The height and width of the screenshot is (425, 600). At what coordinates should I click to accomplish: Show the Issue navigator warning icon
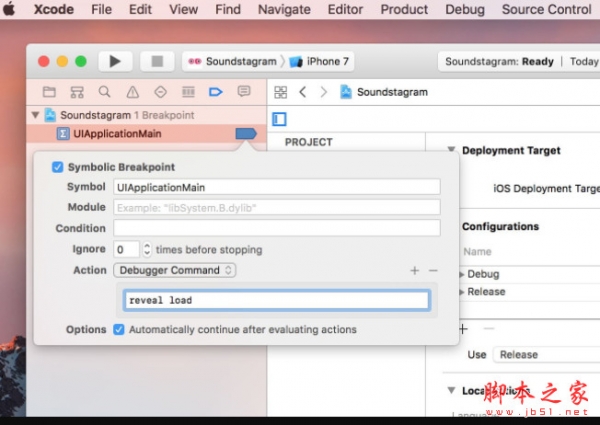pyautogui.click(x=132, y=92)
